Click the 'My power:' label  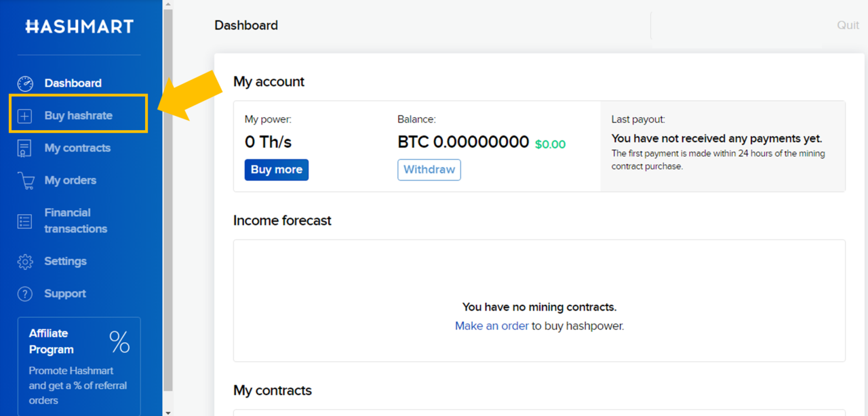(x=268, y=120)
